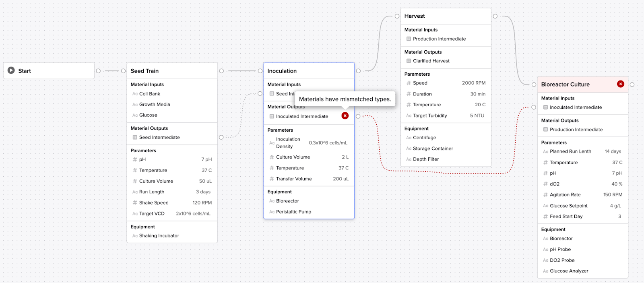The image size is (644, 283).
Task: Click Bioreactor Culture material input port
Action: [534, 107]
